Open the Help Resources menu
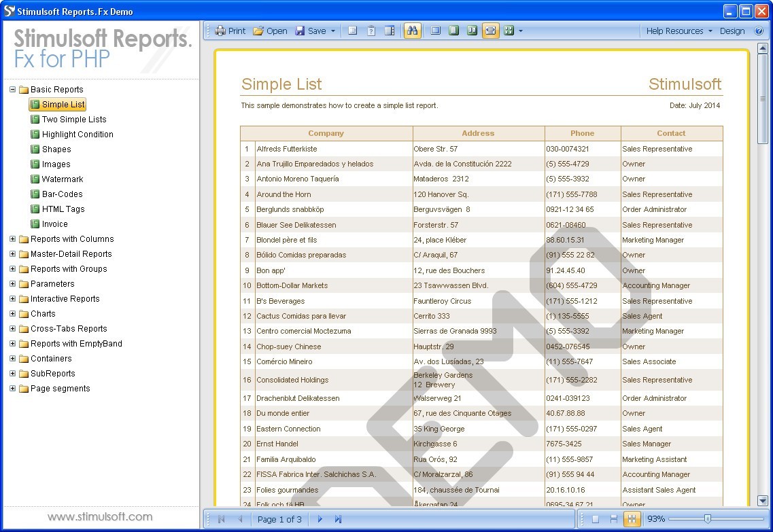The image size is (773, 532). [x=679, y=31]
